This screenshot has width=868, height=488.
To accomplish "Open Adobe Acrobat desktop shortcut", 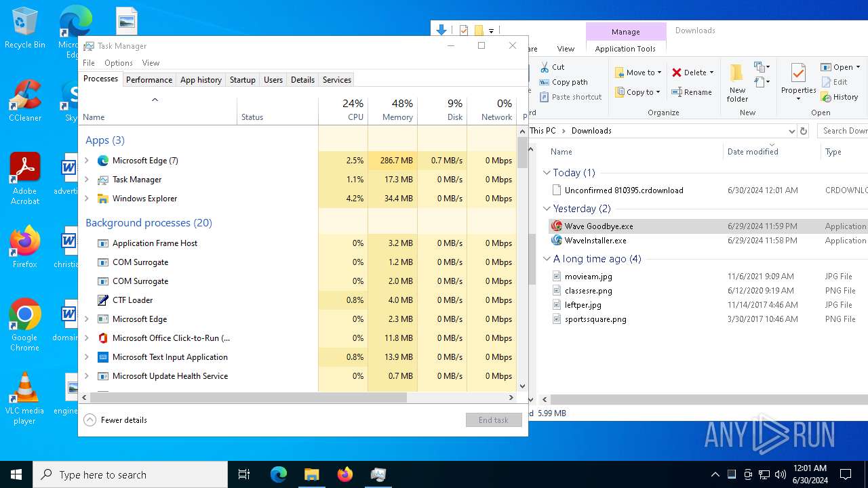I will click(x=25, y=178).
